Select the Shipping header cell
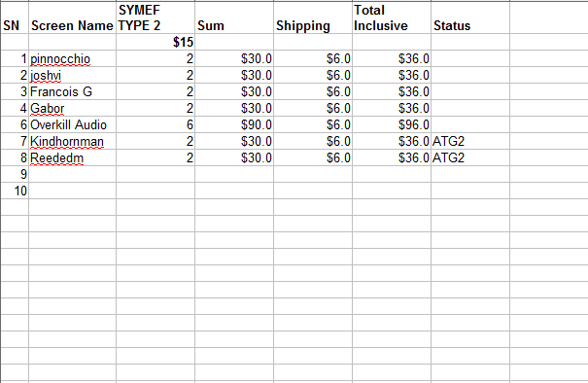The width and height of the screenshot is (588, 383). pyautogui.click(x=313, y=17)
